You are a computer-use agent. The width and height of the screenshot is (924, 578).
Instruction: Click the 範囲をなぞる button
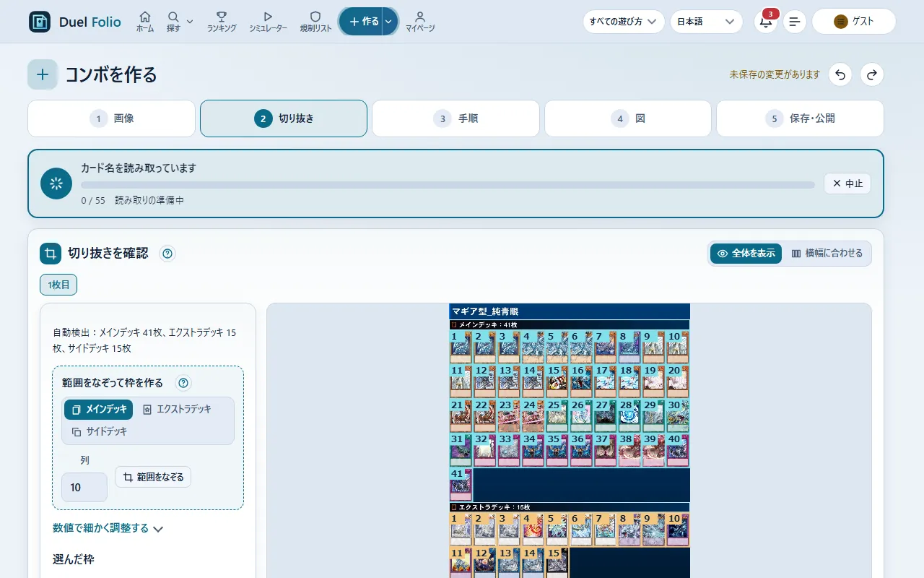coord(153,477)
